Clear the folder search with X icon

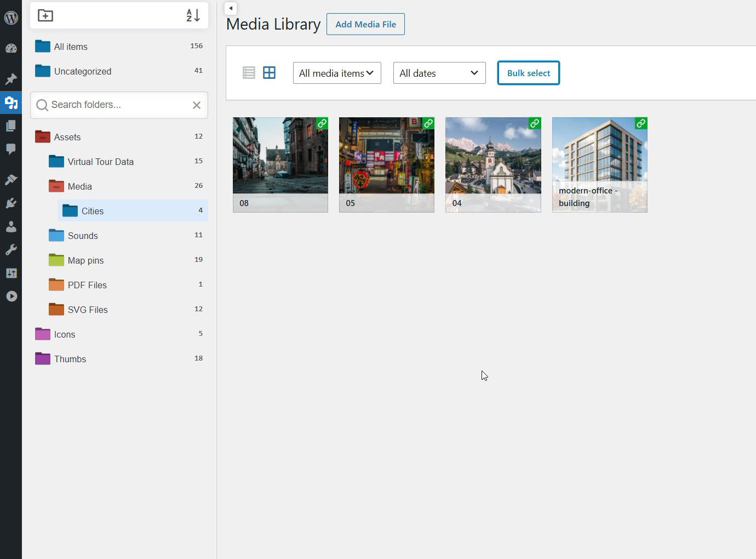197,105
